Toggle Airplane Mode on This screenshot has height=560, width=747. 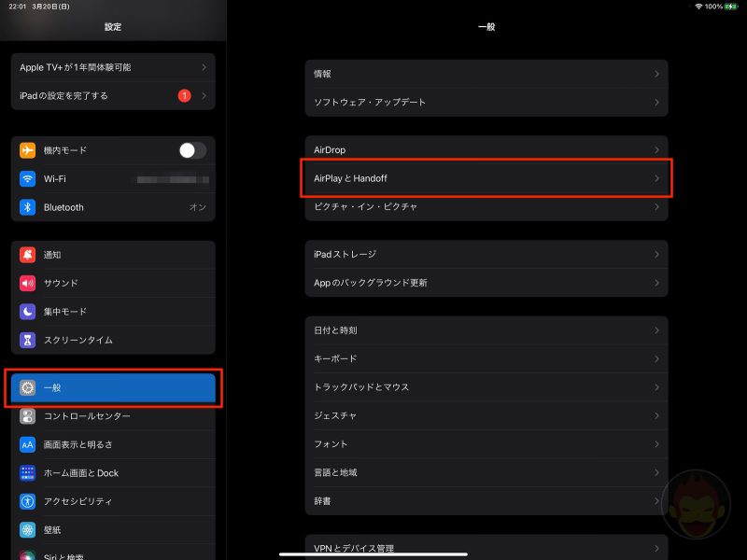pyautogui.click(x=191, y=150)
